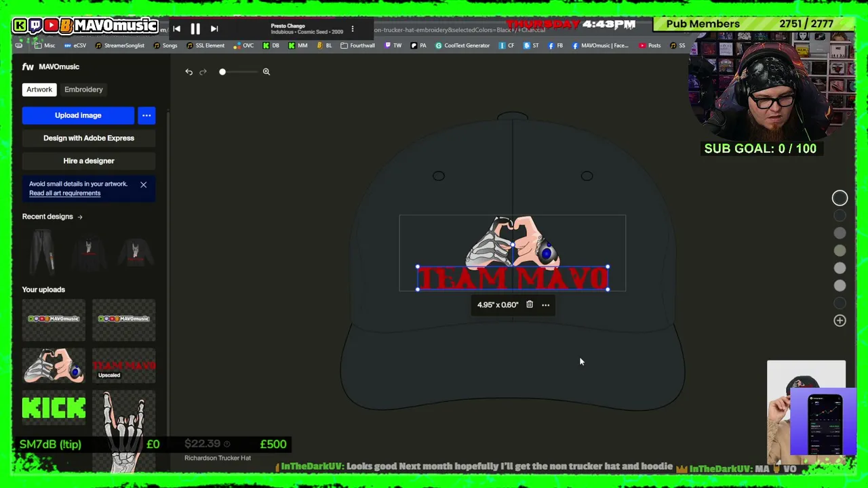Open Design with Adobe Express
The height and width of the screenshot is (488, 868).
pos(89,138)
